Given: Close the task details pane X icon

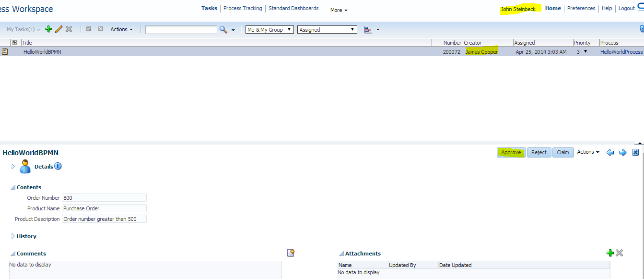Looking at the screenshot, I should pos(635,152).
